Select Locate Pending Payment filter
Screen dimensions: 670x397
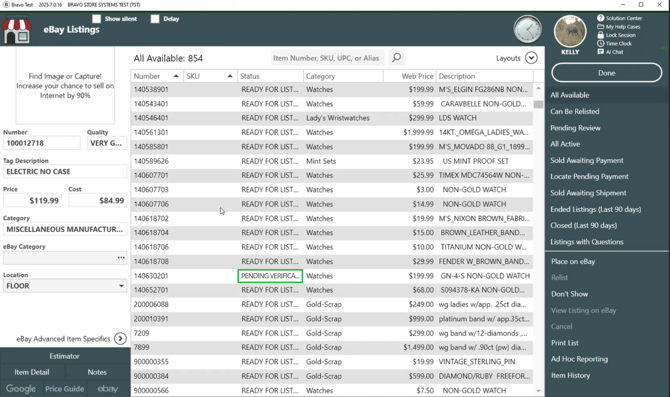pyautogui.click(x=589, y=176)
